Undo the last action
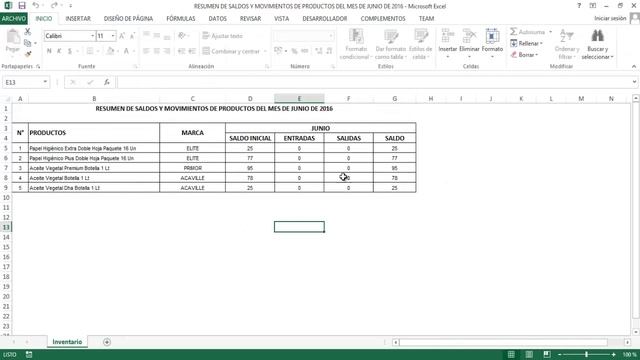The width and height of the screenshot is (640, 360). (36, 6)
